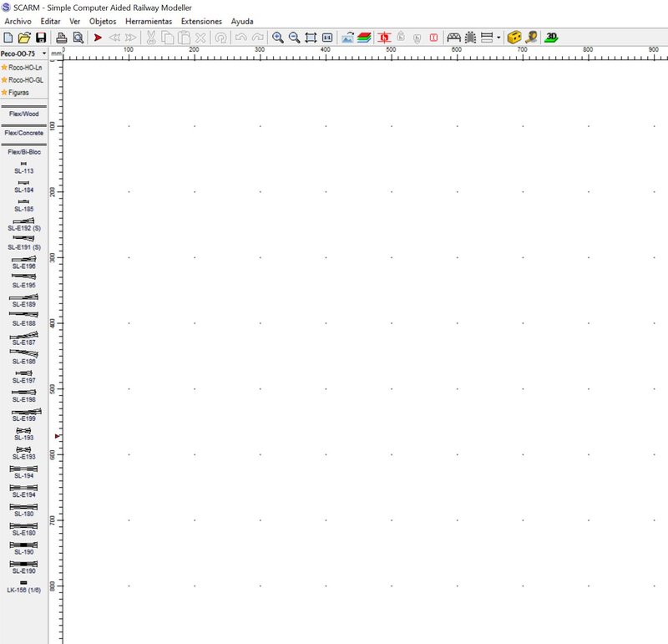Select the tunnel portal tool icon
Viewport: 668px width, 644px height.
pyautogui.click(x=470, y=38)
